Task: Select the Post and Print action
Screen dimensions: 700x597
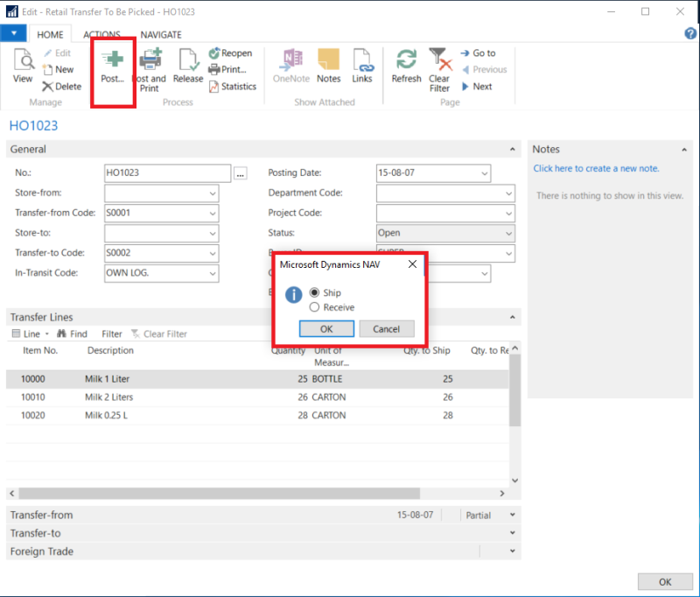Action: 149,69
